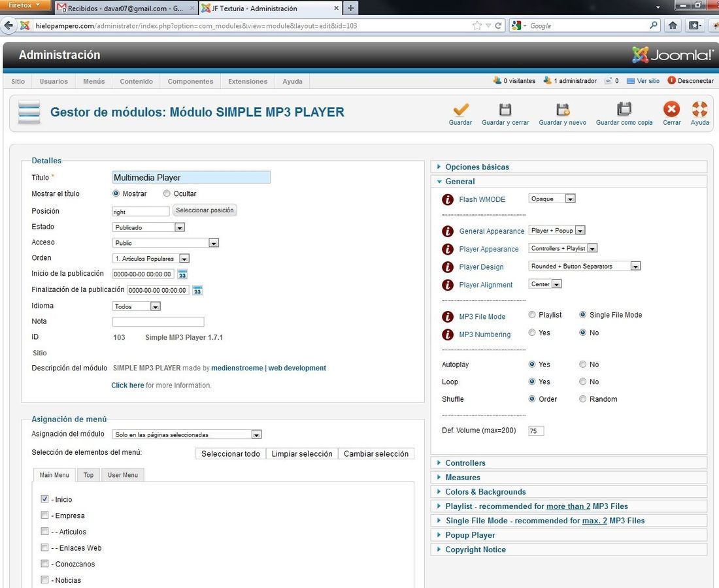Viewport: 719px width, 588px height.
Task: Open the Player Design dropdown
Action: 584,266
